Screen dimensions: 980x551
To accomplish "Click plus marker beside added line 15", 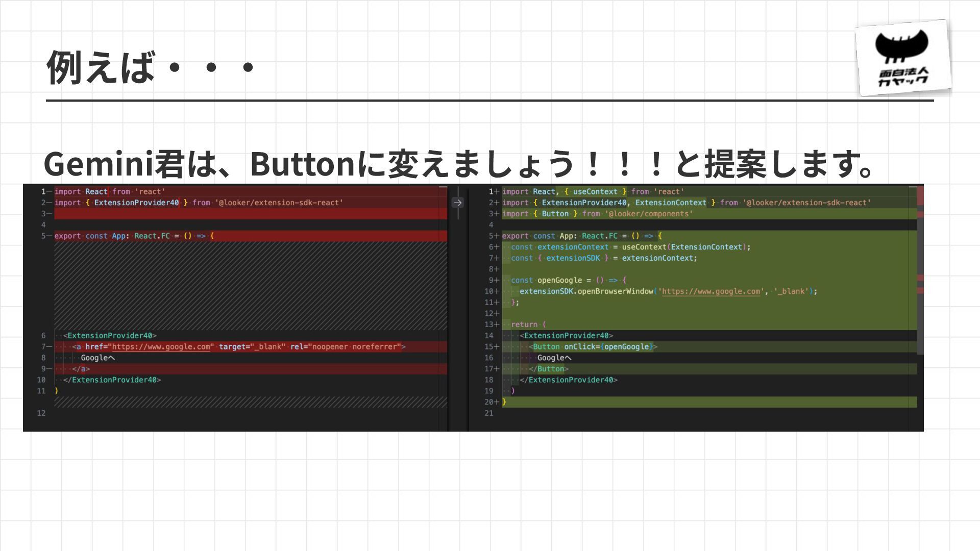I will (x=497, y=347).
